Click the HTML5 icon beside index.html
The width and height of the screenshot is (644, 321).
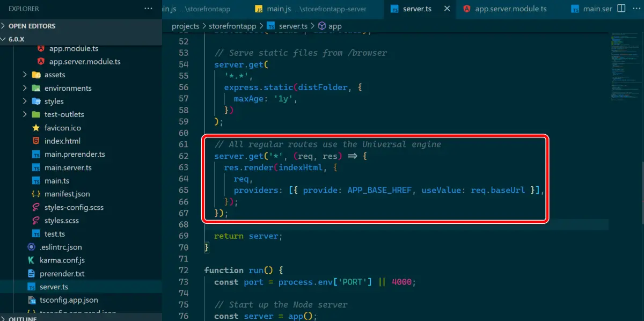tap(36, 141)
